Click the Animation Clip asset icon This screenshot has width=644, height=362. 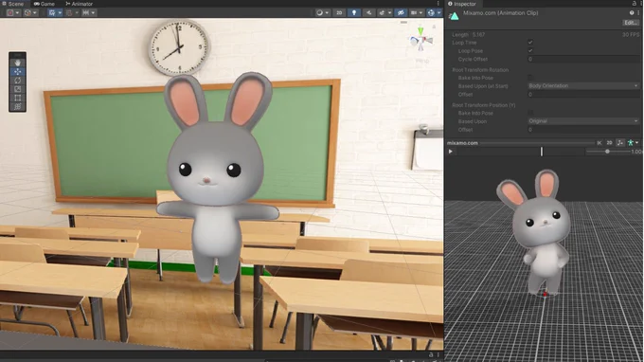click(x=454, y=16)
